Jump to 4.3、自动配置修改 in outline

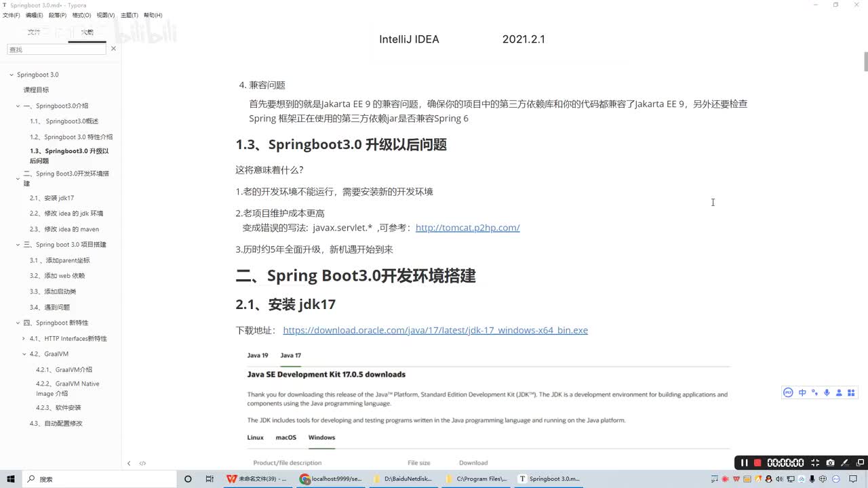click(x=56, y=424)
